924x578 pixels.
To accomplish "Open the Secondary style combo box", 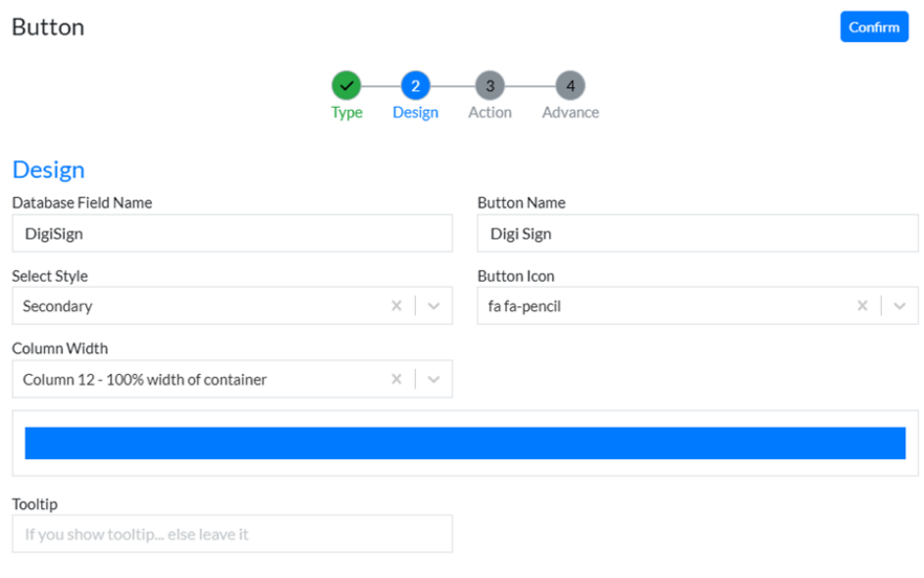I will [x=196, y=306].
